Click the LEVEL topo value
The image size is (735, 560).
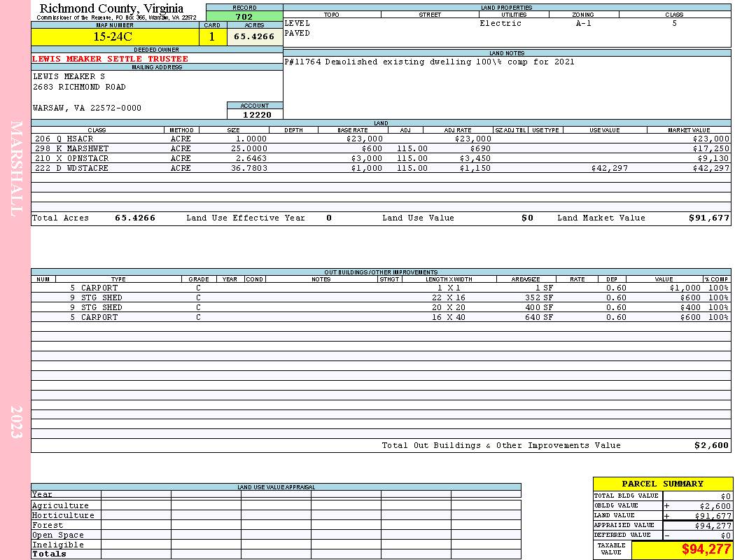coord(297,23)
